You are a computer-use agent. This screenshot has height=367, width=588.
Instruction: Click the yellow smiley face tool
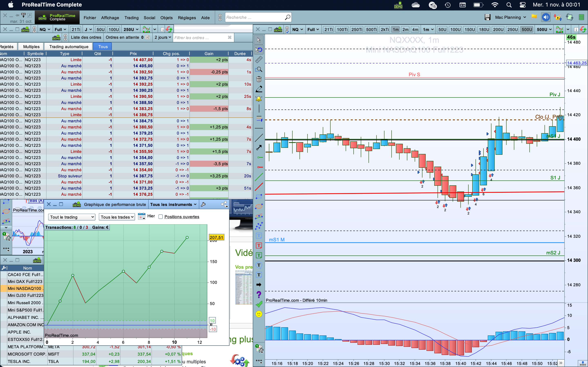coord(259,314)
